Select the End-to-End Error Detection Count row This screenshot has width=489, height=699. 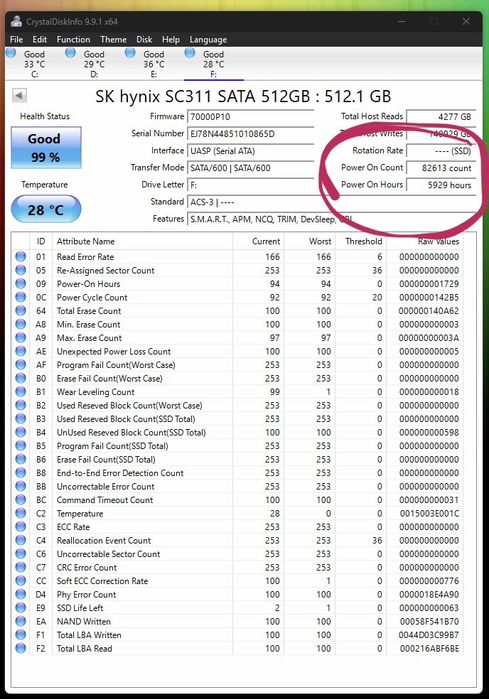[x=237, y=473]
